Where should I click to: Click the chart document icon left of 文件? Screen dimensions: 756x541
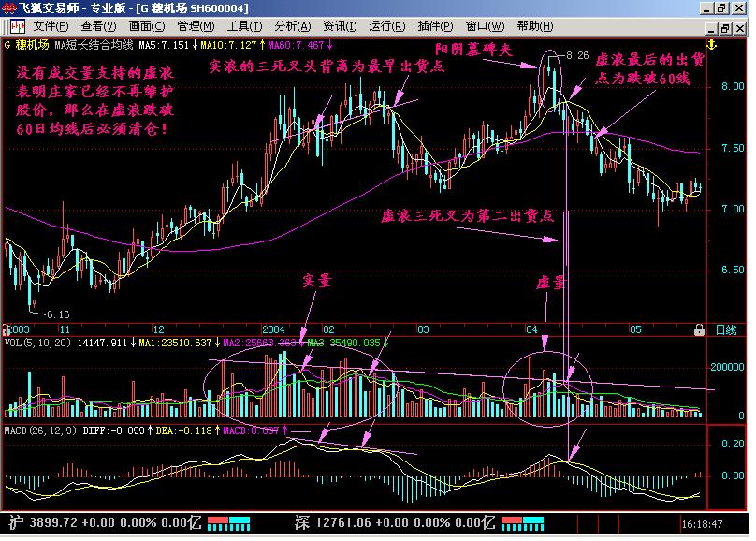click(x=18, y=26)
